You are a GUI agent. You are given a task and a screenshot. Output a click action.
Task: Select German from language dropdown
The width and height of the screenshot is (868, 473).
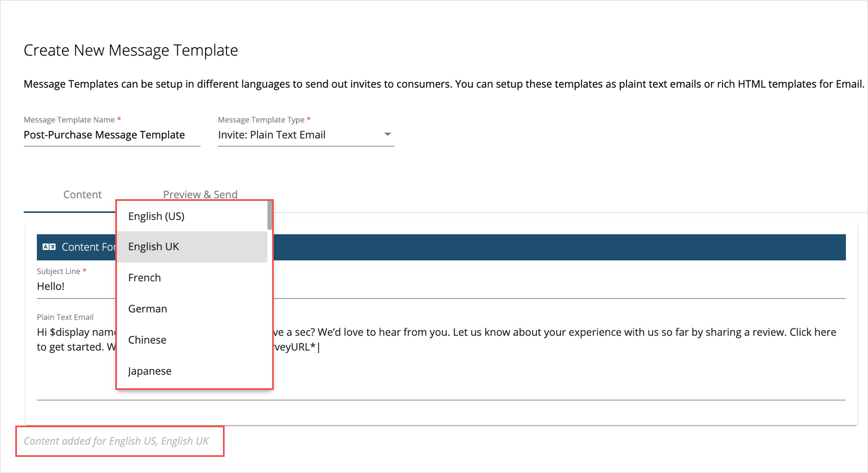tap(148, 308)
